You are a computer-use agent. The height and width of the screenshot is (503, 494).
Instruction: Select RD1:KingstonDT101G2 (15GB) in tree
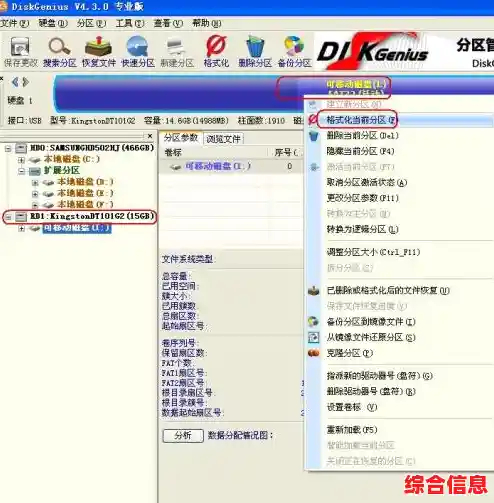click(92, 216)
